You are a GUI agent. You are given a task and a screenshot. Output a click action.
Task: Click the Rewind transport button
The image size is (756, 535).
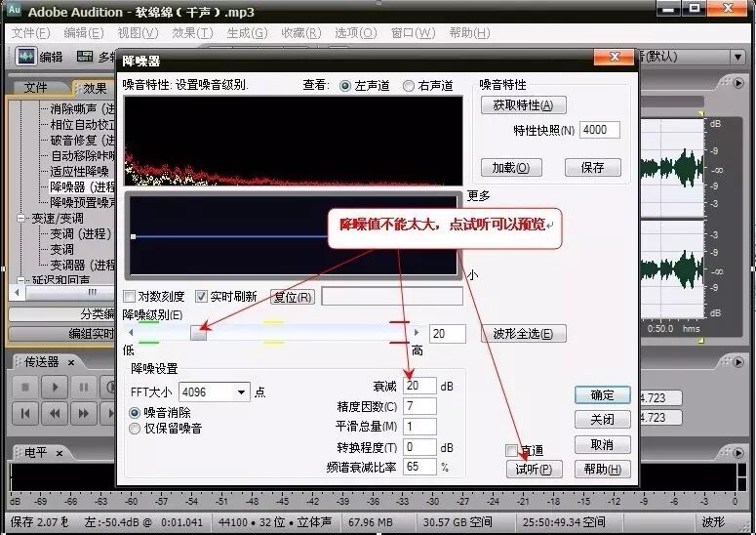(54, 413)
